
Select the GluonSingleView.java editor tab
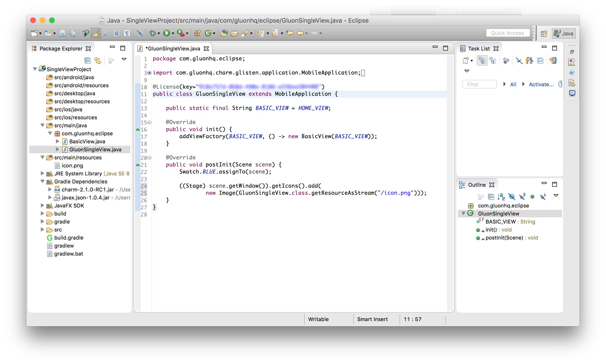pos(173,48)
